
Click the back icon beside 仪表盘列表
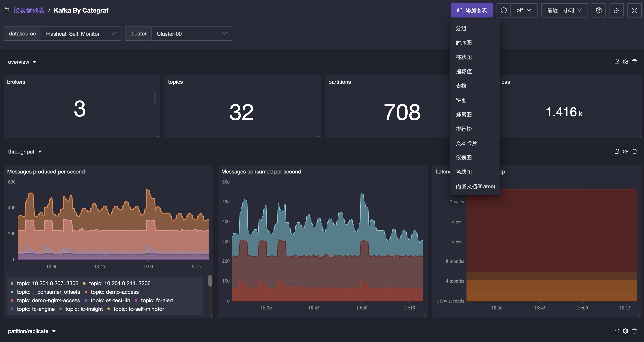pyautogui.click(x=7, y=10)
